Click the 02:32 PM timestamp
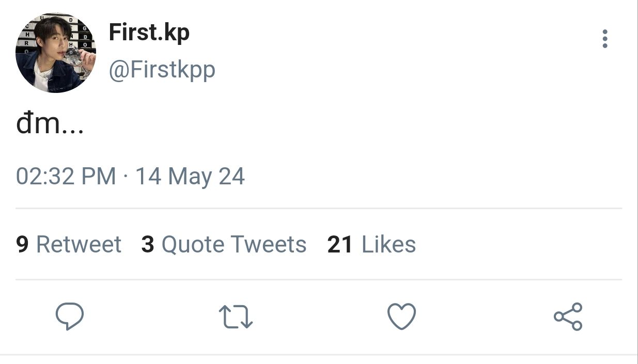Image resolution: width=638 pixels, height=364 pixels. (x=66, y=177)
